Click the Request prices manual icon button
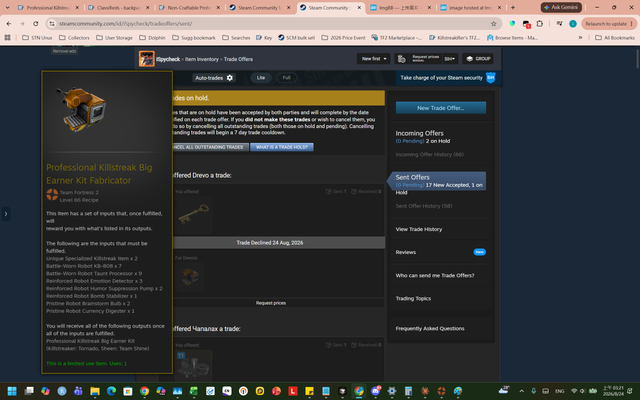 click(x=402, y=59)
